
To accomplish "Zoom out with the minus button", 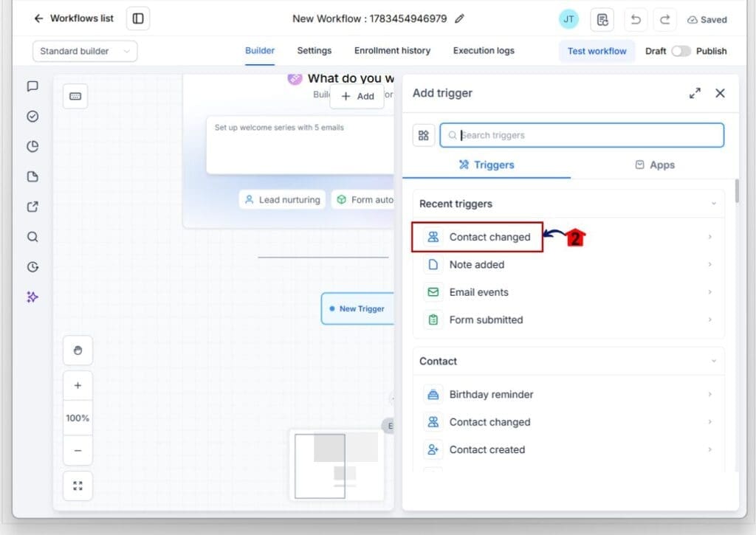I will click(x=78, y=451).
